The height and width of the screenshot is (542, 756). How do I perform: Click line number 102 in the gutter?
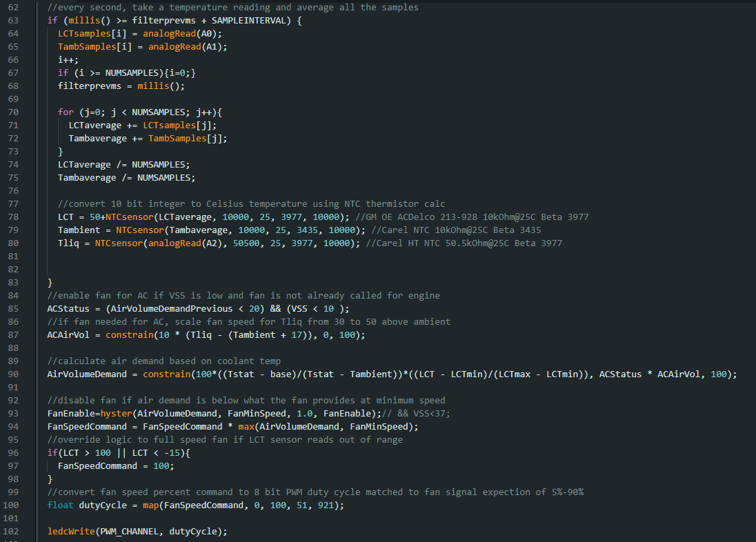tap(10, 531)
